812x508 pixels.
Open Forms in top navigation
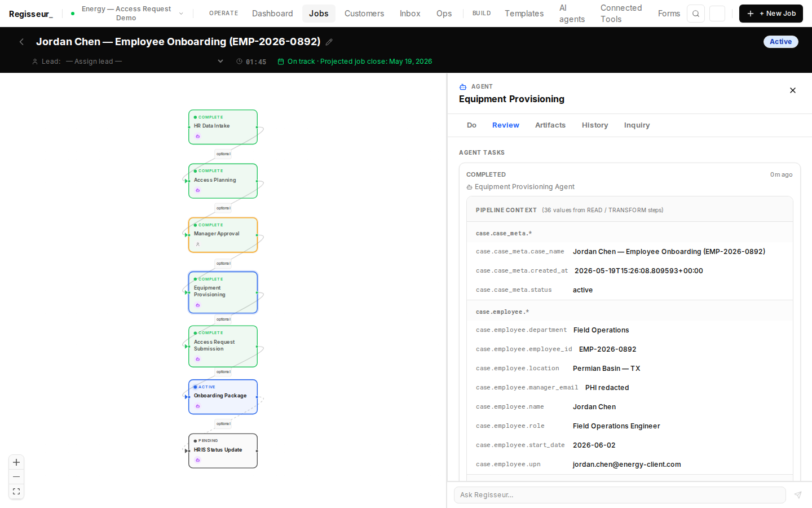tap(669, 14)
